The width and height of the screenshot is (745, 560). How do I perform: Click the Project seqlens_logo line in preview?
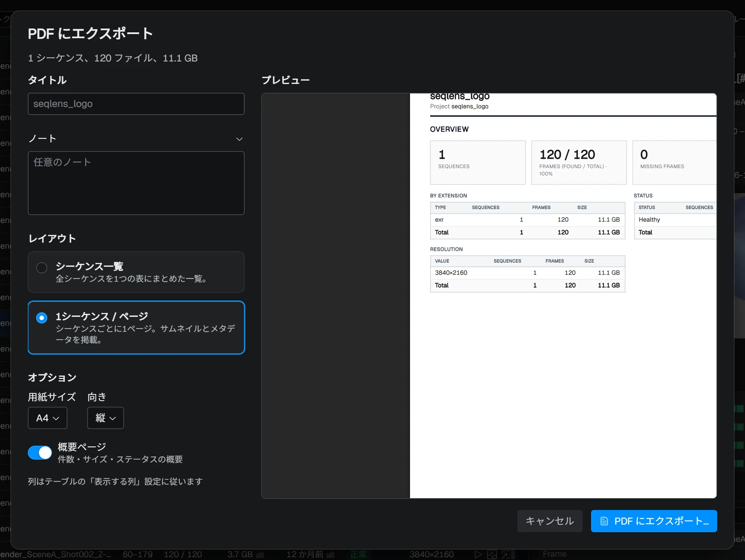tap(459, 106)
